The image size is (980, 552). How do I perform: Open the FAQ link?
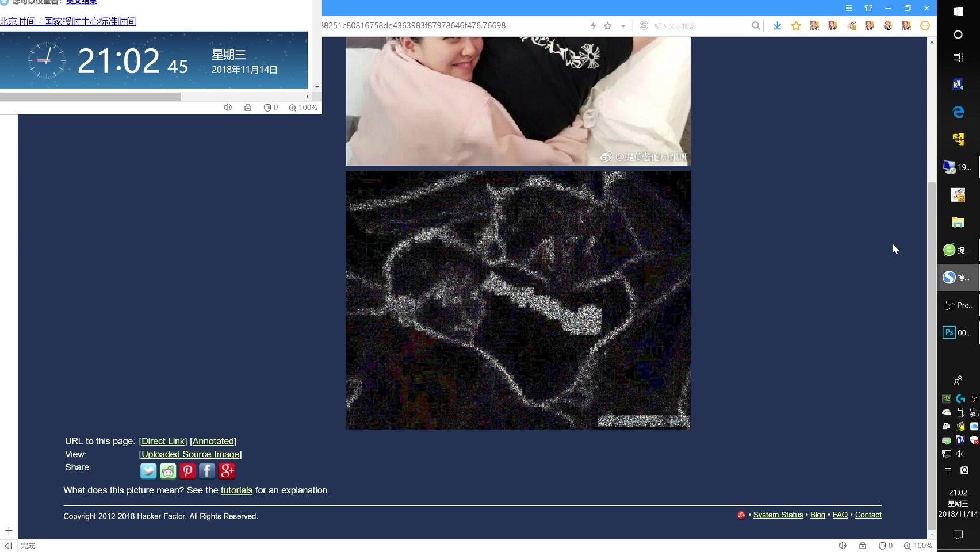[840, 515]
